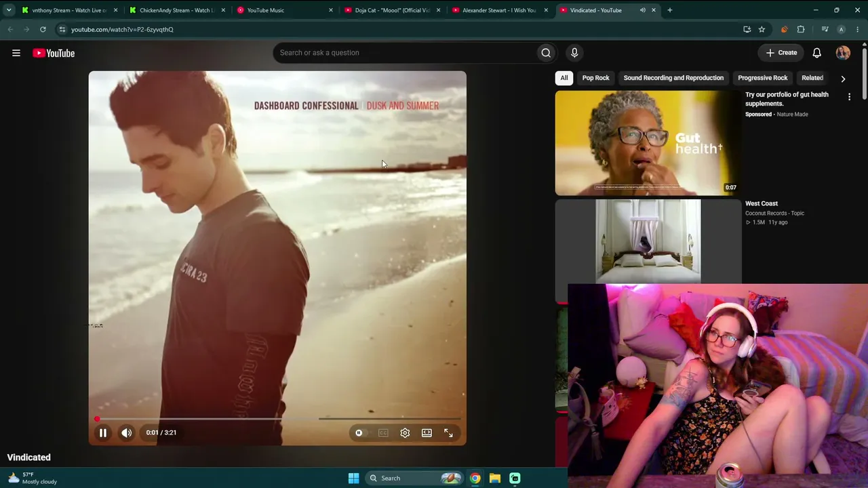
Task: Open the West Coast video thumbnail
Action: coord(648,241)
